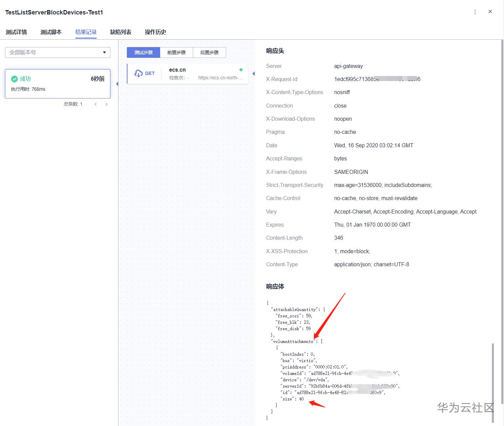
Task: Click the noopen header value
Action: 343,119
